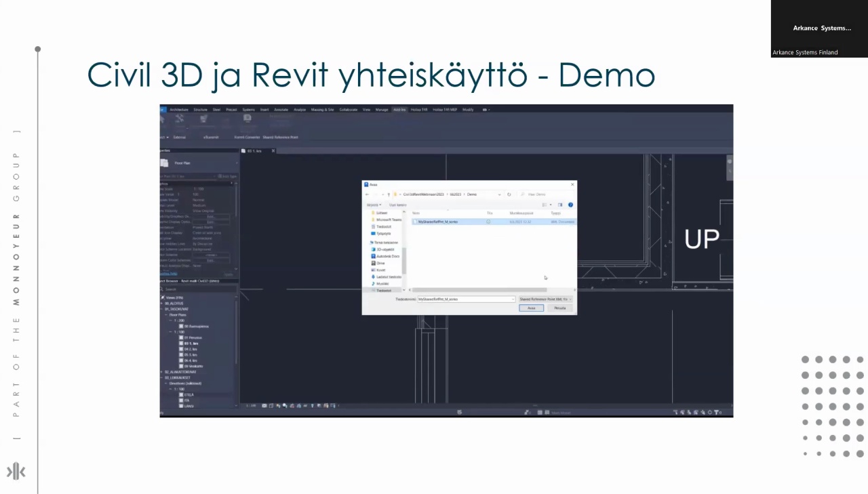The image size is (868, 494).
Task: Expand the 00_ALOITUS browser node
Action: (161, 303)
